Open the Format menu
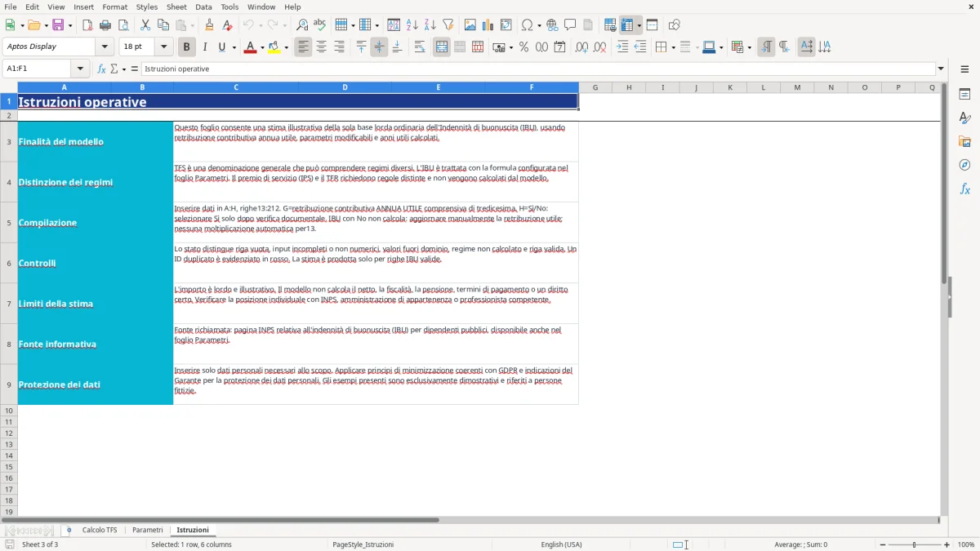 (114, 7)
